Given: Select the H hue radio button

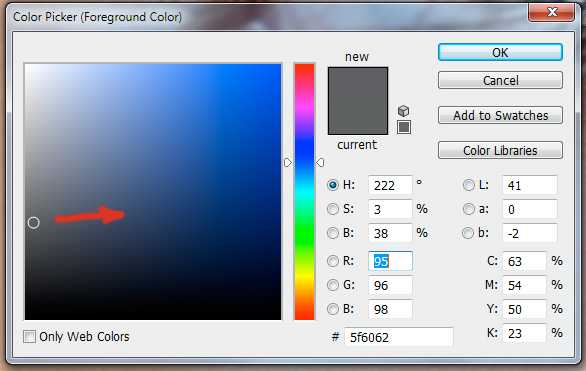Looking at the screenshot, I should pyautogui.click(x=333, y=185).
